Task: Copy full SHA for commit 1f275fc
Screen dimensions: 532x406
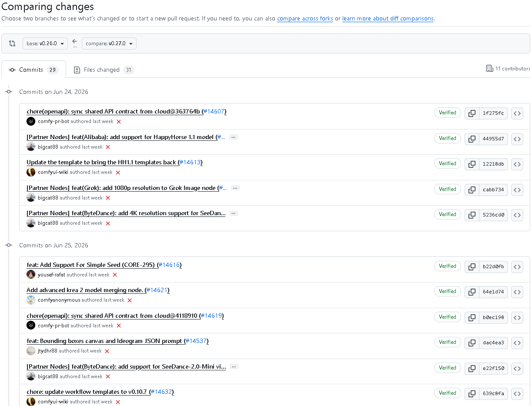Action: tap(472, 113)
